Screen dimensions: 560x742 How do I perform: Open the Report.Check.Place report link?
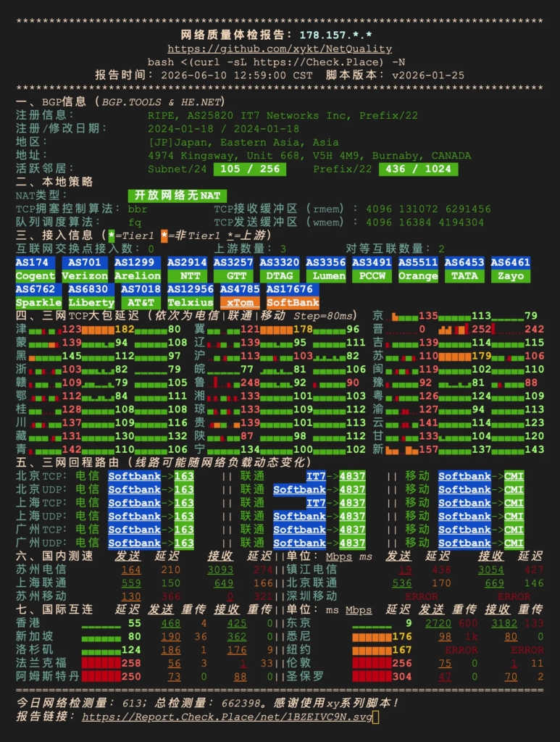[227, 717]
